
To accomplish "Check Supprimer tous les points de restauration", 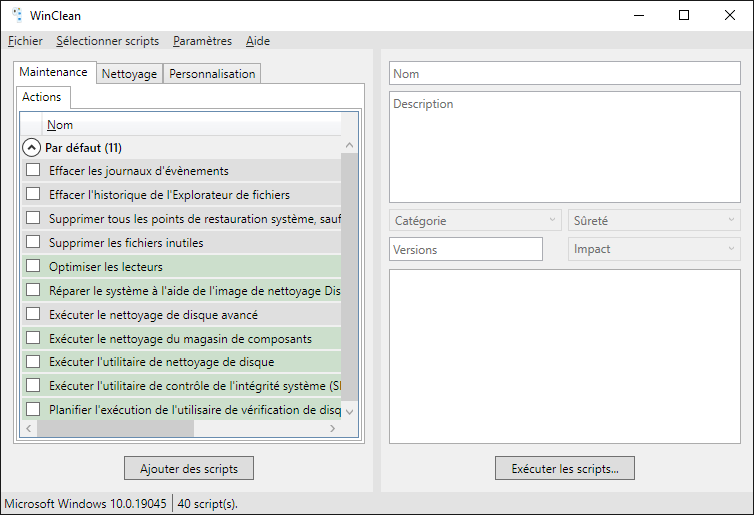I will pos(33,218).
